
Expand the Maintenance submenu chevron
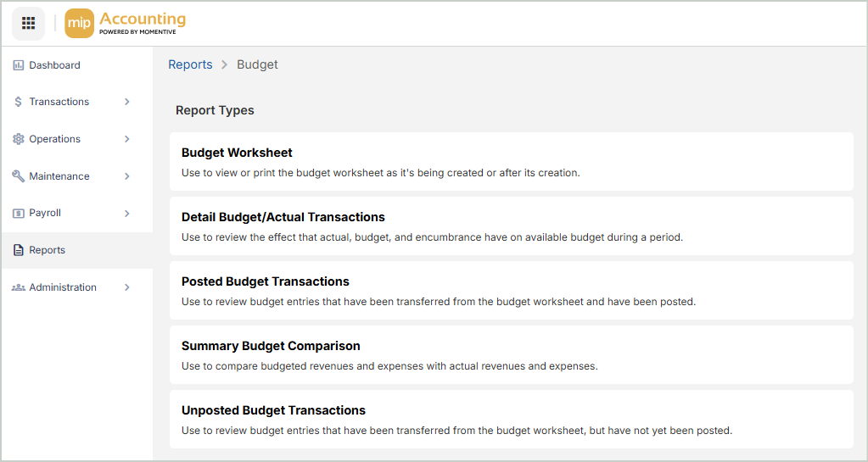pyautogui.click(x=127, y=176)
